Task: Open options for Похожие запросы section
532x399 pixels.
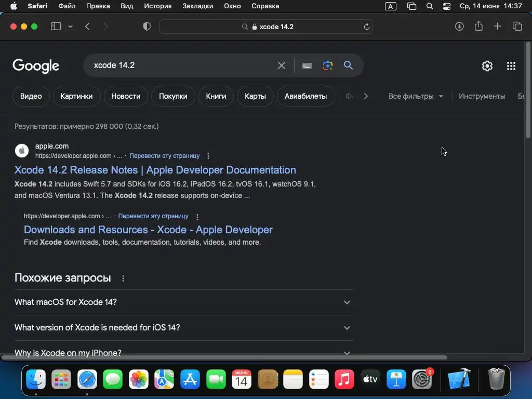Action: tap(123, 278)
